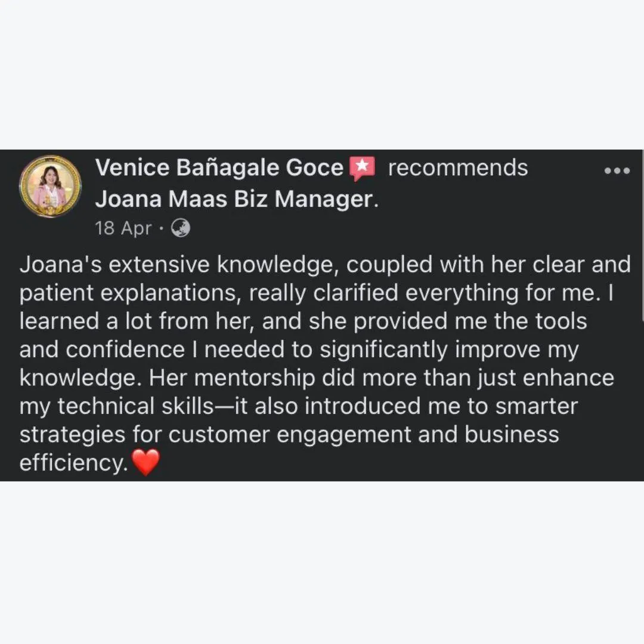The width and height of the screenshot is (644, 644).
Task: Click the line "knowledge. Her mentorship did more"
Action: [x=317, y=378]
